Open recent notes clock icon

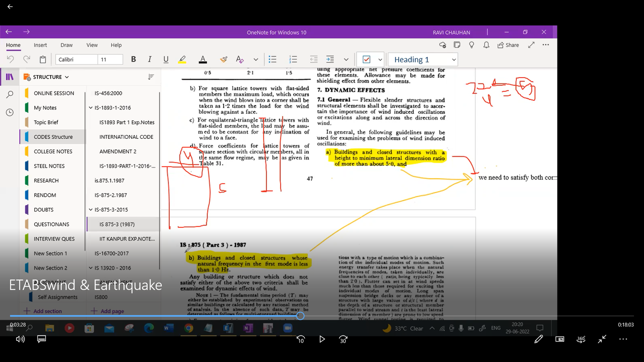[10, 113]
